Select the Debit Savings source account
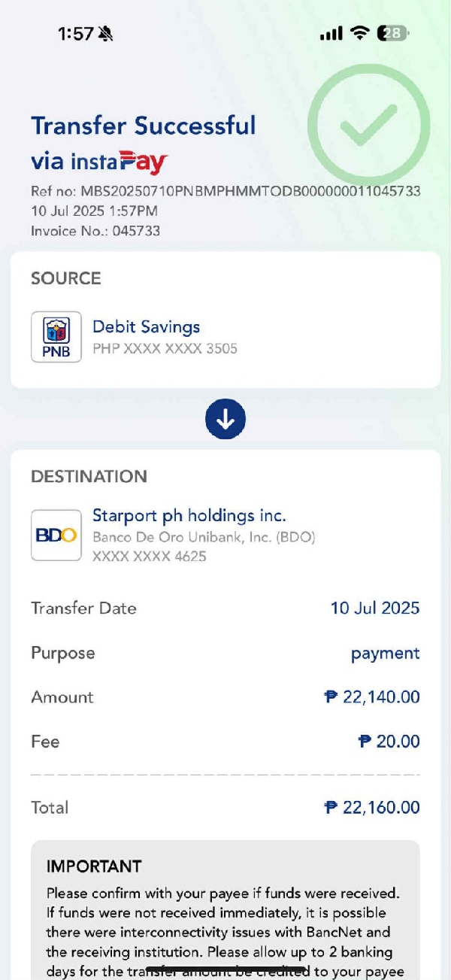Image resolution: width=451 pixels, height=980 pixels. click(x=146, y=327)
